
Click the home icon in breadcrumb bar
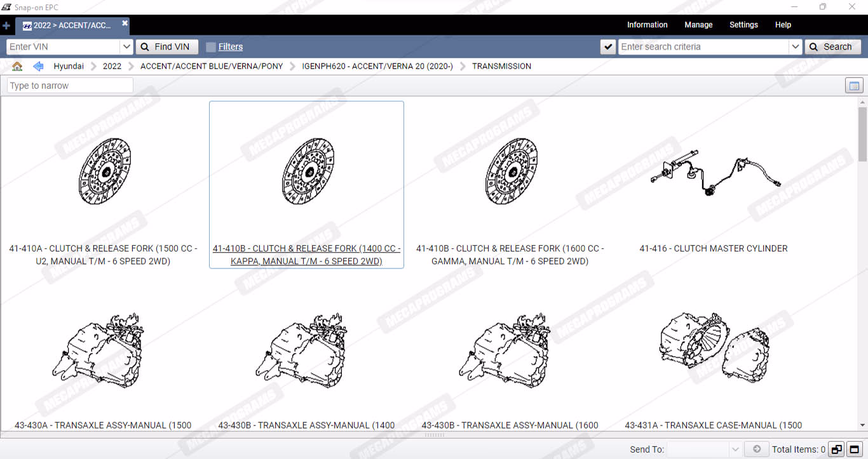click(17, 67)
